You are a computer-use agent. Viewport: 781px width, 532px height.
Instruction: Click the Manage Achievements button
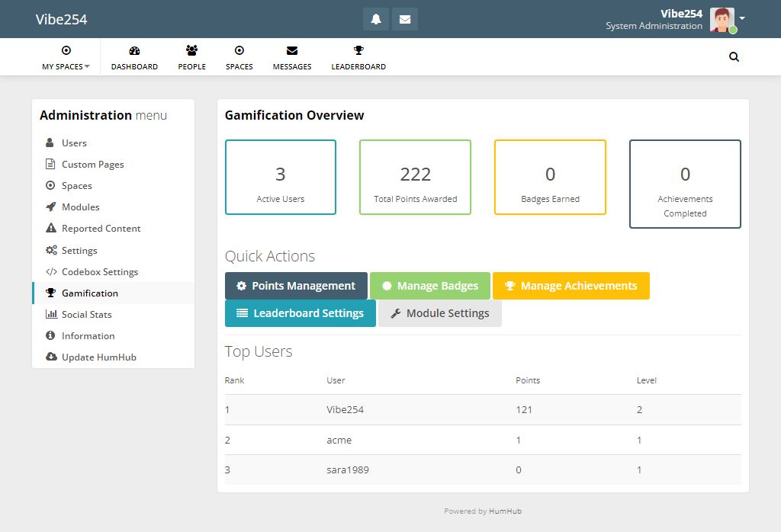[x=570, y=286]
